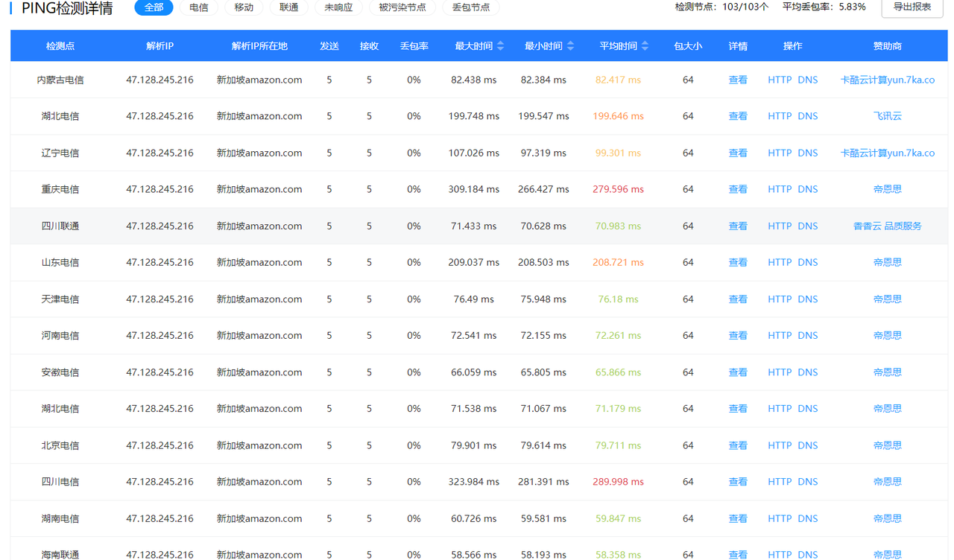Run DNS test for 安徽电信 row

click(808, 372)
